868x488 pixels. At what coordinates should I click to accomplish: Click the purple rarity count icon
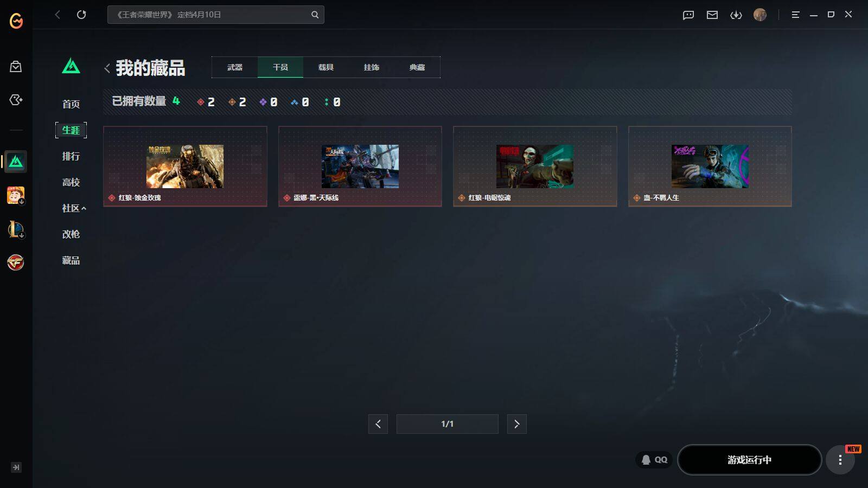[x=263, y=102]
